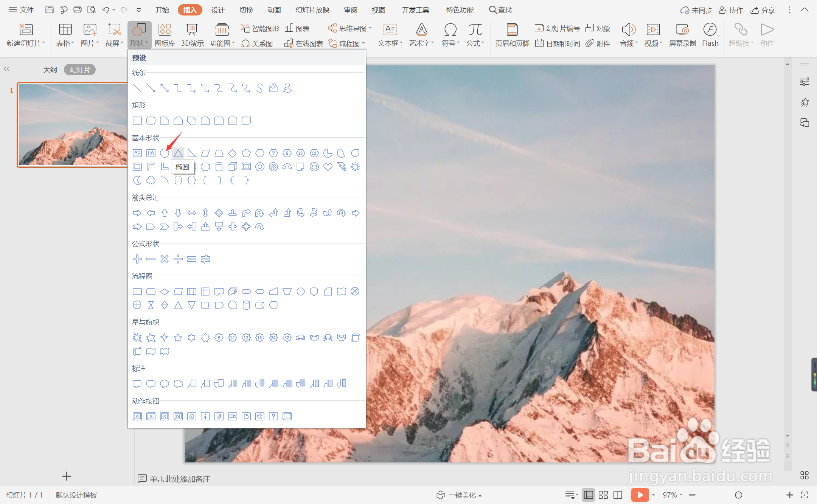Choose the cloud callout shape
Screen dimensions: 817x504
[x=178, y=384]
